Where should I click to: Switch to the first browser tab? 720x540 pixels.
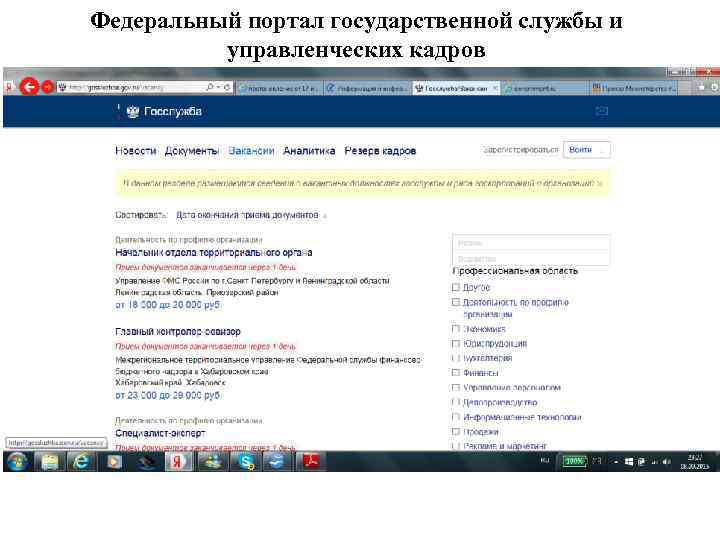click(280, 88)
